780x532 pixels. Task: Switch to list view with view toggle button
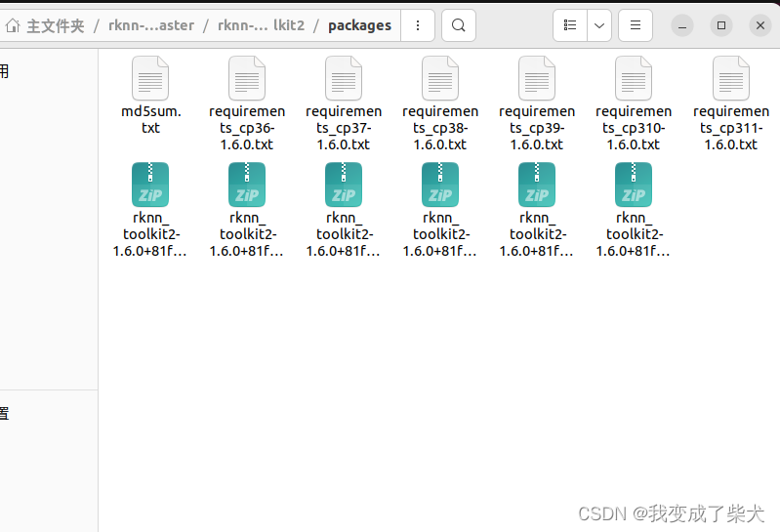point(570,24)
